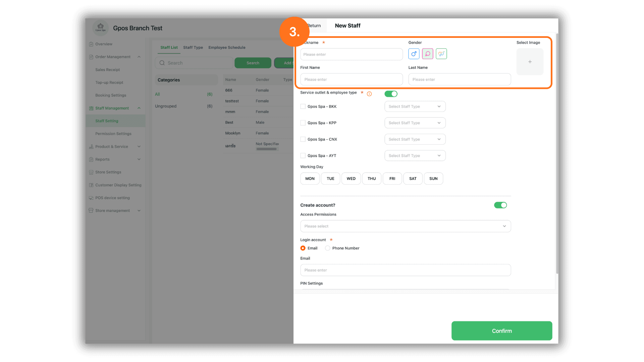This screenshot has height=362, width=644.
Task: Open Booking Settings in the sidebar
Action: coord(111,95)
